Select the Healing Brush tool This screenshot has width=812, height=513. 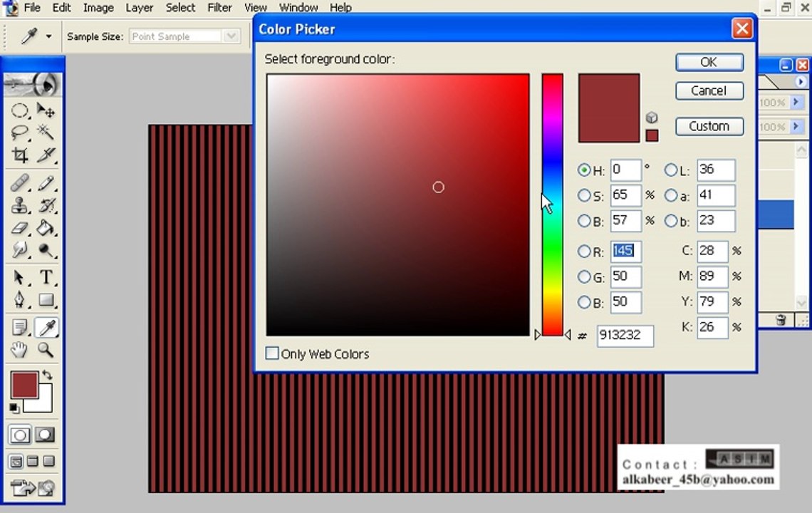tap(20, 183)
